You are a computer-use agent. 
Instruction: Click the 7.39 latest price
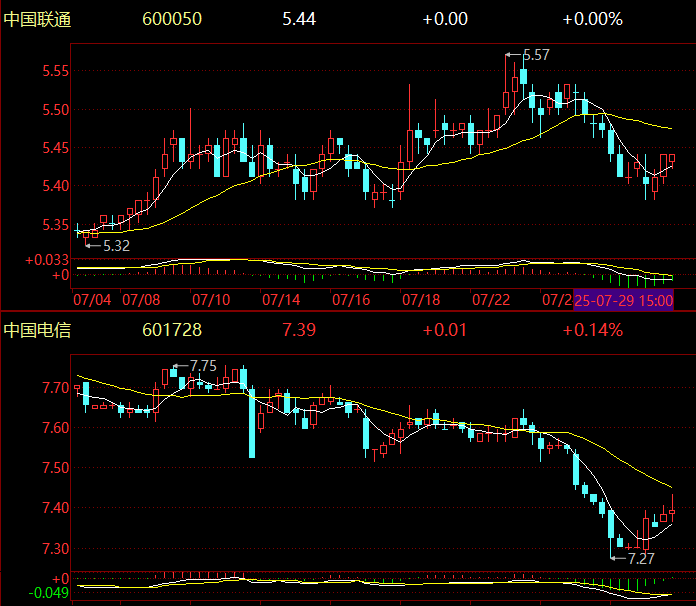pyautogui.click(x=299, y=330)
